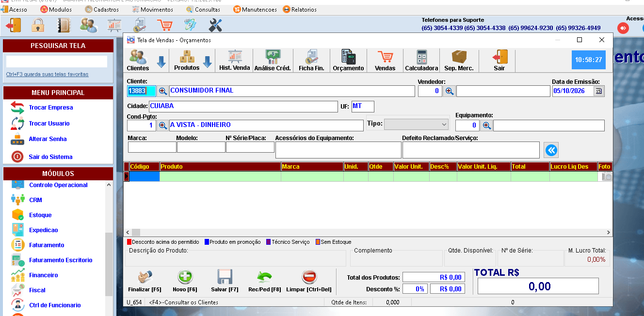Search sellers with Vendedor magnifier button

coord(449,91)
